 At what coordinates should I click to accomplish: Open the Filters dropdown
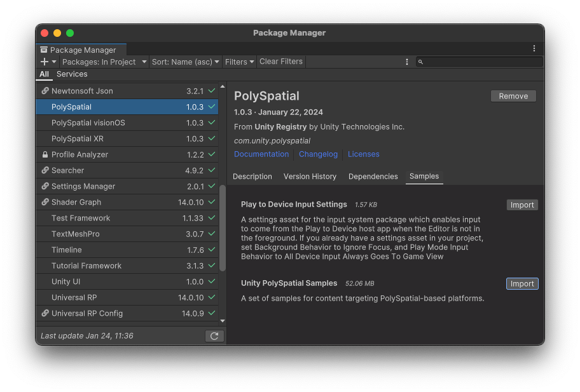239,62
